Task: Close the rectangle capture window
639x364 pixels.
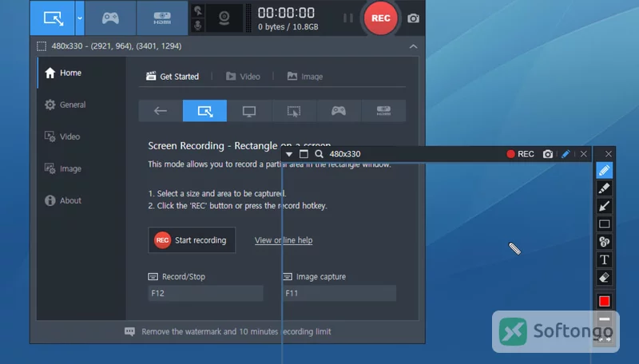Action: point(584,154)
